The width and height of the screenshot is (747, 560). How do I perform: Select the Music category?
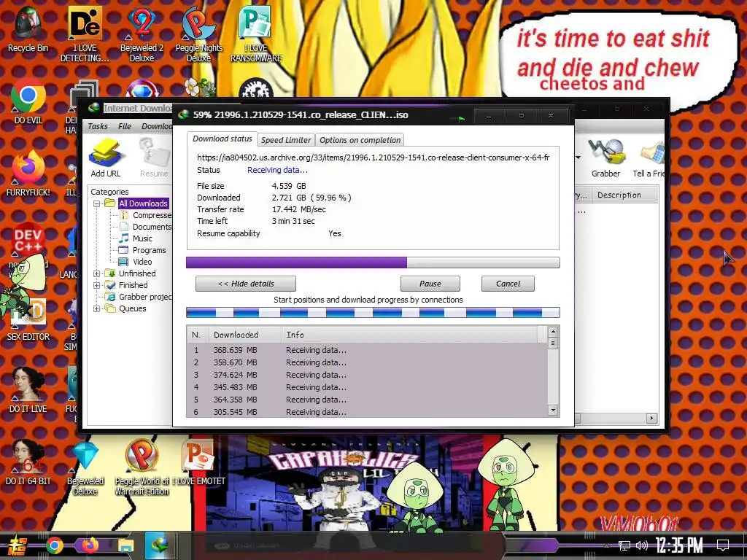(x=142, y=238)
